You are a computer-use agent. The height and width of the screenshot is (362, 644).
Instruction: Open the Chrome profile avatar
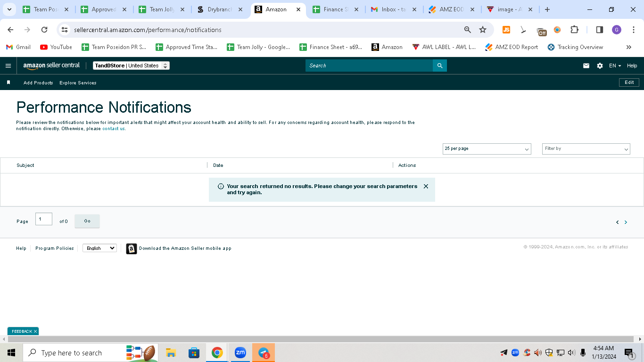617,30
